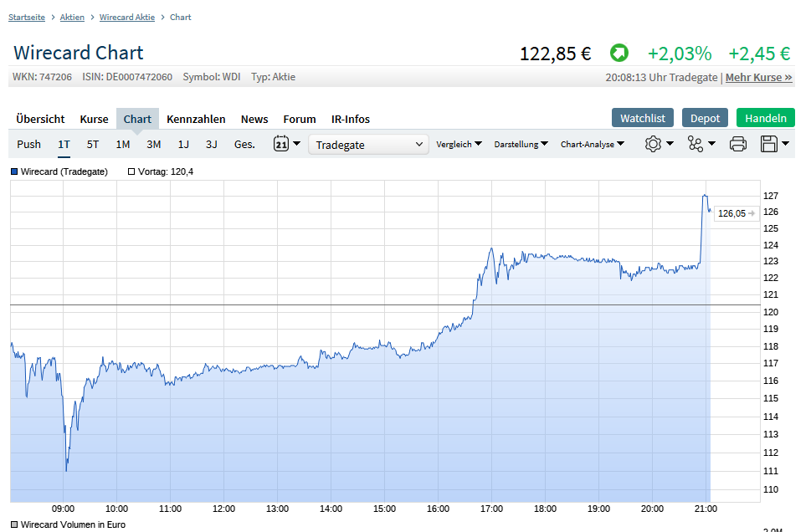Viewport: 811px width, 532px height.
Task: Go to the Forum tab
Action: point(300,119)
